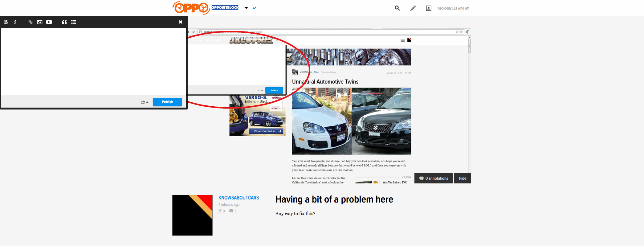Compose a new post with pencil icon

[413, 8]
